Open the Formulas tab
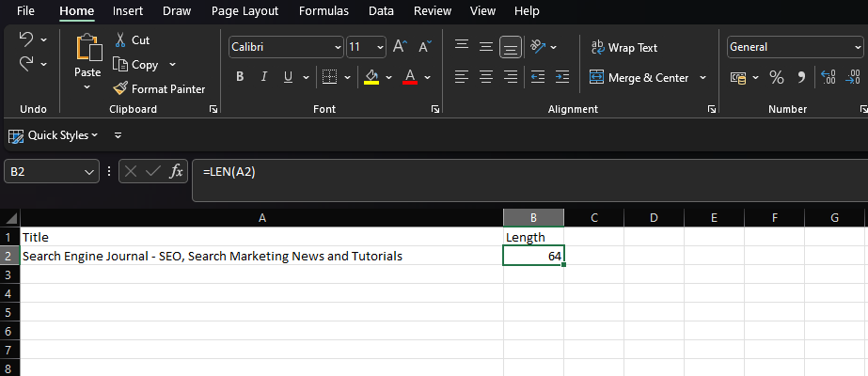868x376 pixels. (324, 11)
